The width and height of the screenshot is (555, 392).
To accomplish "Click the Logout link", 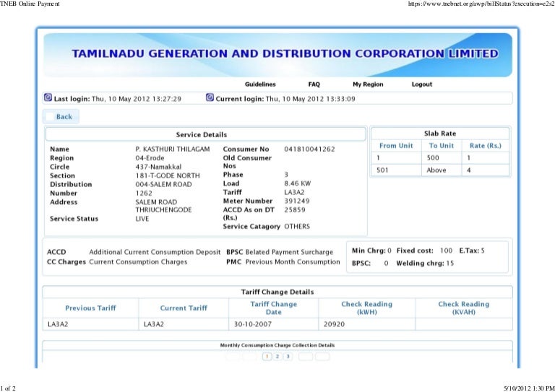I will coord(422,84).
